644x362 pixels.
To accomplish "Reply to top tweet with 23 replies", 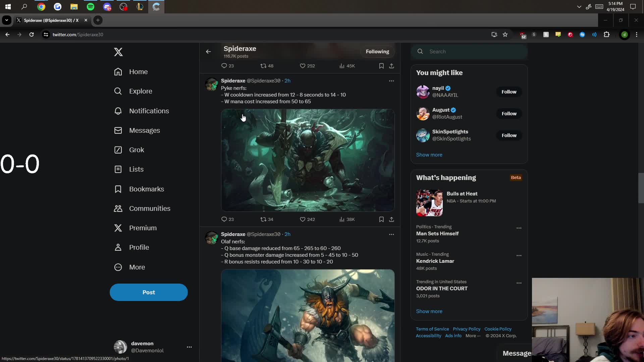I will click(227, 66).
